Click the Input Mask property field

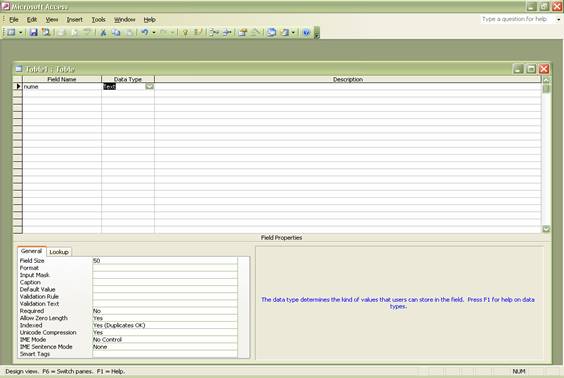click(165, 275)
